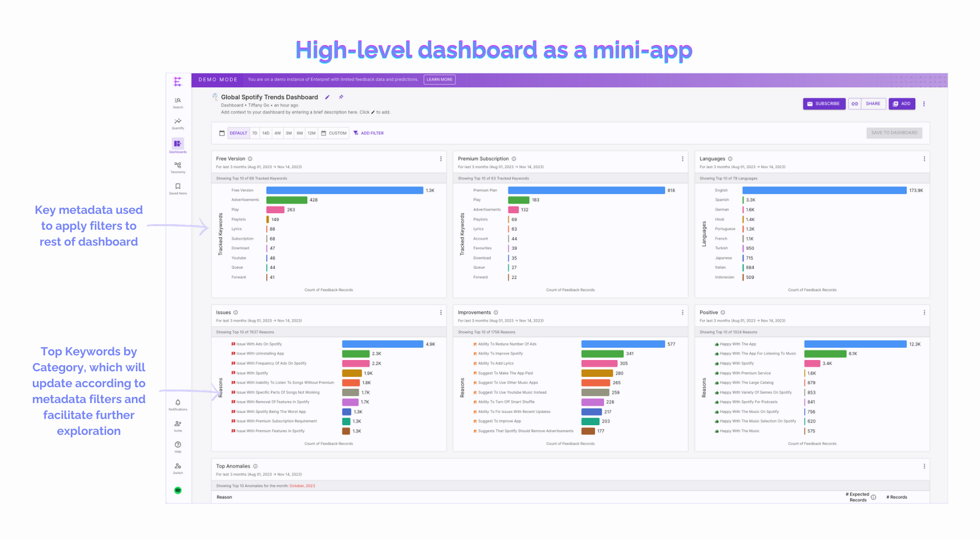Click Premium Plan keyword label
The image size is (980, 540).
485,190
